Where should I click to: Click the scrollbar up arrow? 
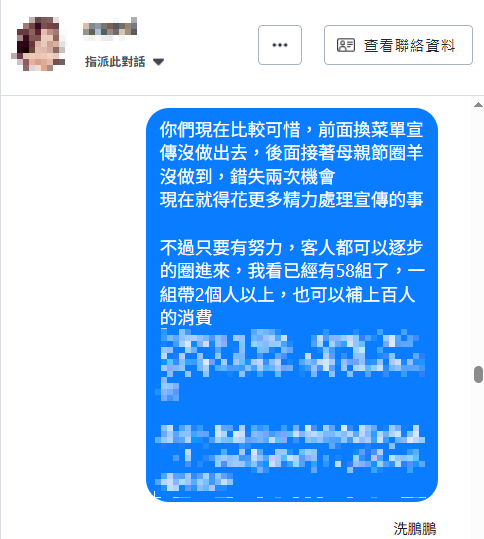pos(478,104)
